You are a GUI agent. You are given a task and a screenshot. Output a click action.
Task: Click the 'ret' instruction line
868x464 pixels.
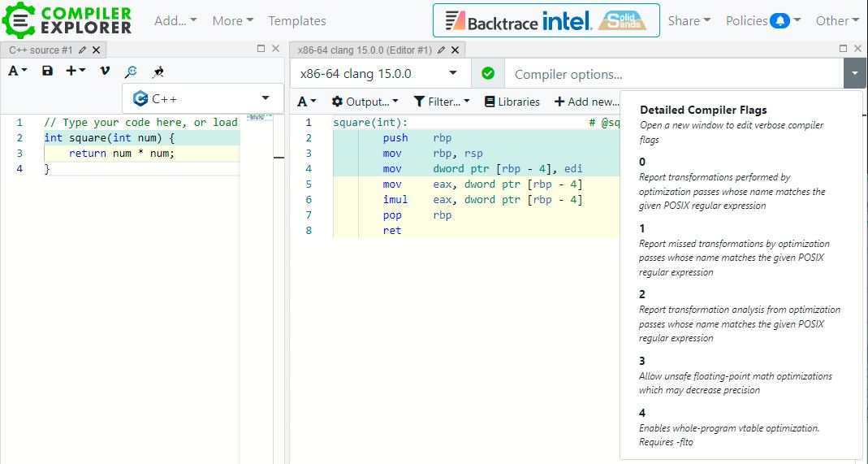point(392,231)
